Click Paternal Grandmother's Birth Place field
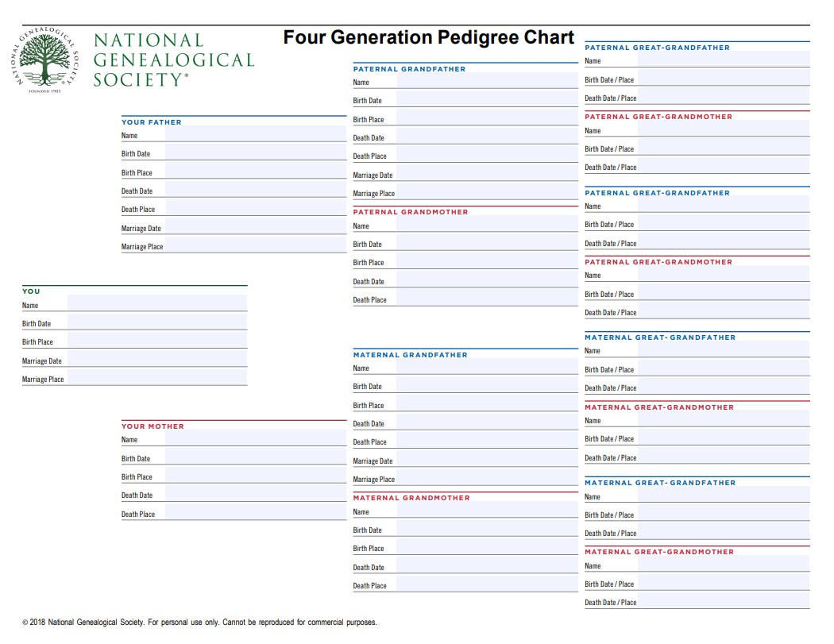 coord(487,260)
